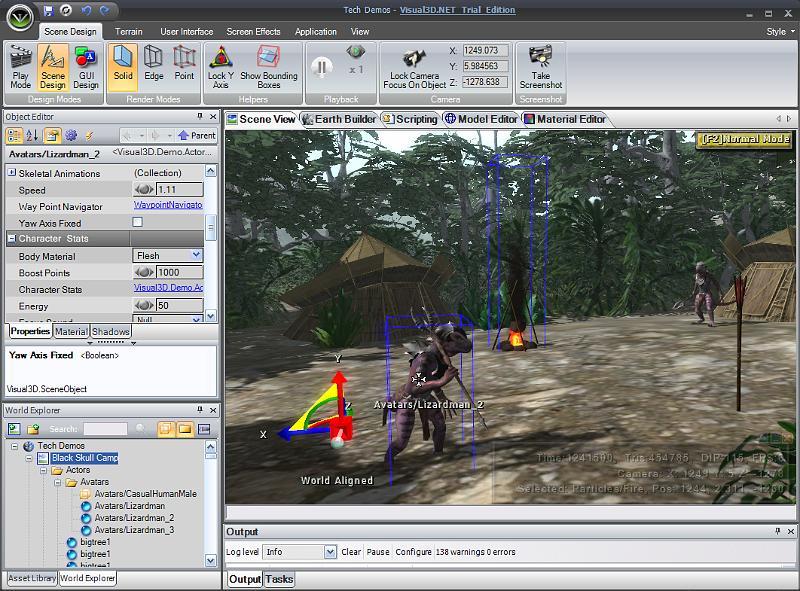The width and height of the screenshot is (800, 591).
Task: Click the Parent button in Object Editor
Action: tap(197, 135)
